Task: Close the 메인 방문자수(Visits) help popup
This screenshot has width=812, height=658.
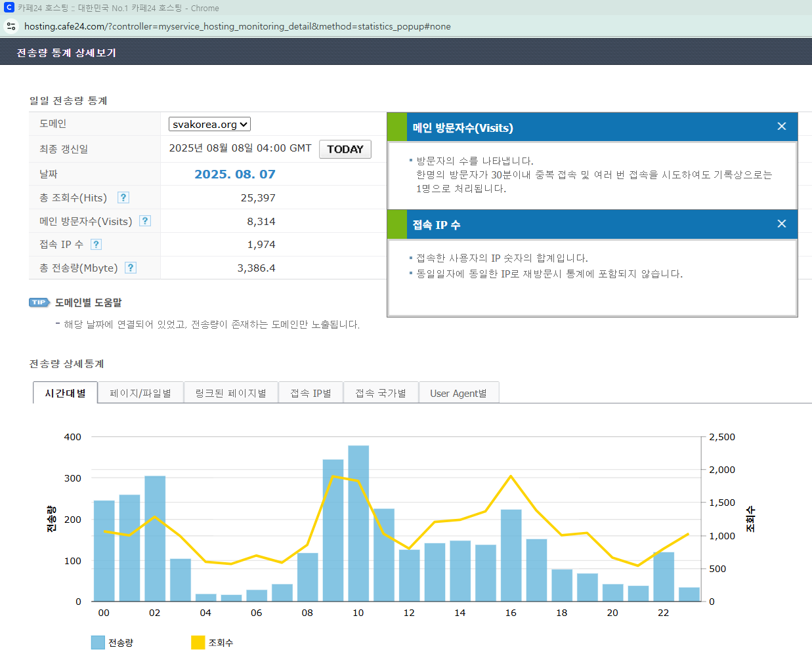Action: click(781, 127)
